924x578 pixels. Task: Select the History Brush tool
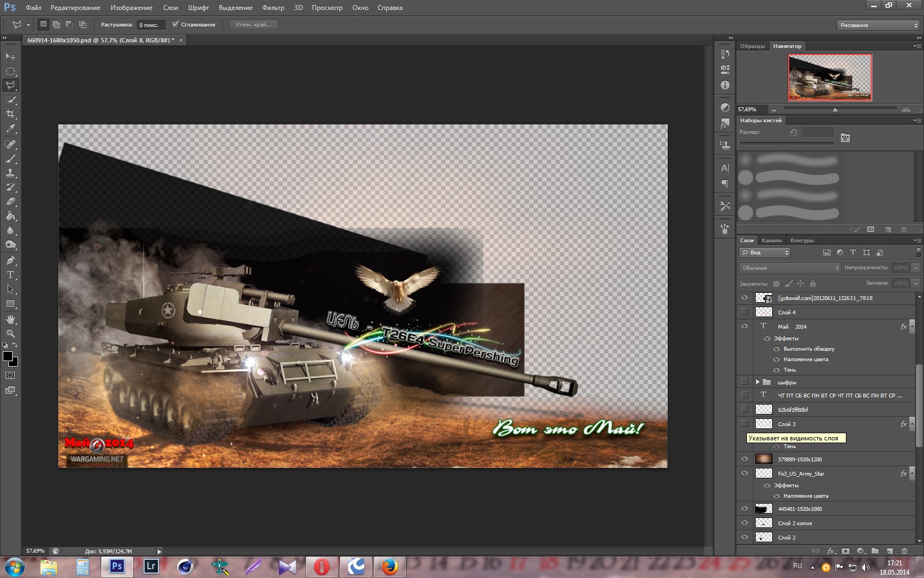[10, 187]
